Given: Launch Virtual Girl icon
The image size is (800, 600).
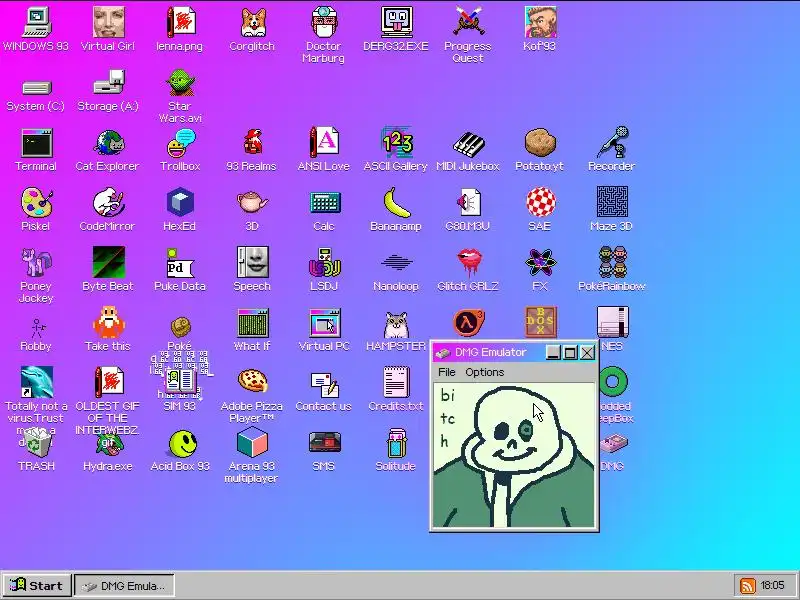Looking at the screenshot, I should (x=108, y=22).
